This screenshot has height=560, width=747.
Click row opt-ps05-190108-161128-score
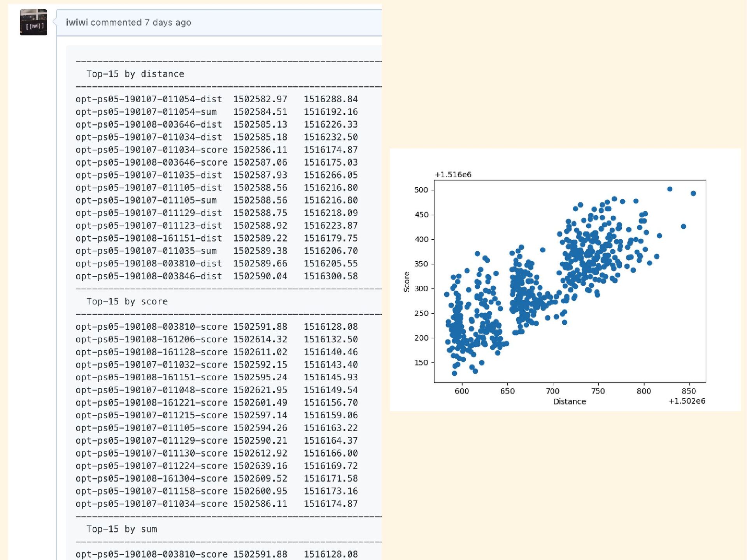[217, 352]
